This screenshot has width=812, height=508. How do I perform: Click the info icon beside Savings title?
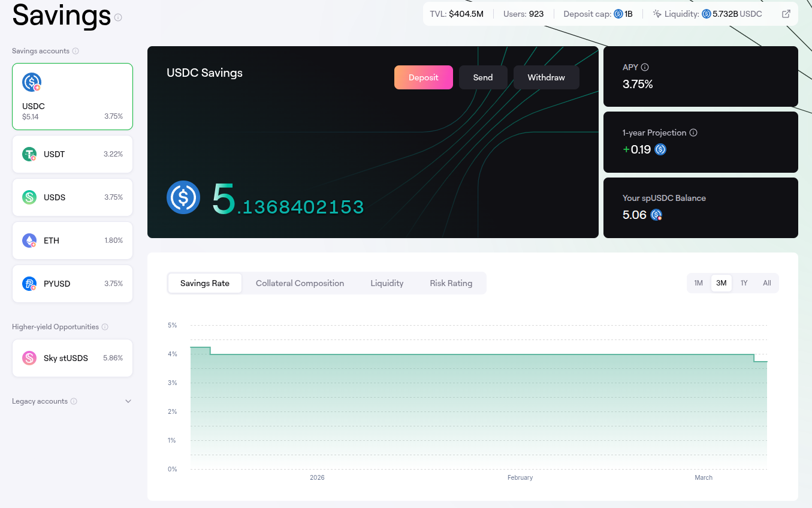118,17
